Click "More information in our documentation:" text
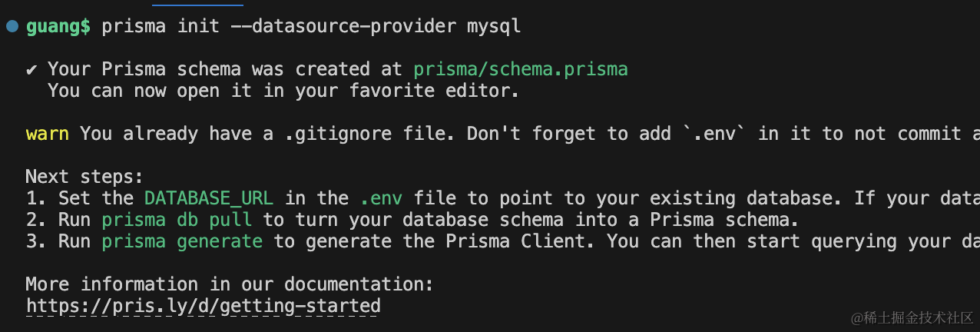The height and width of the screenshot is (332, 980). pos(230,284)
